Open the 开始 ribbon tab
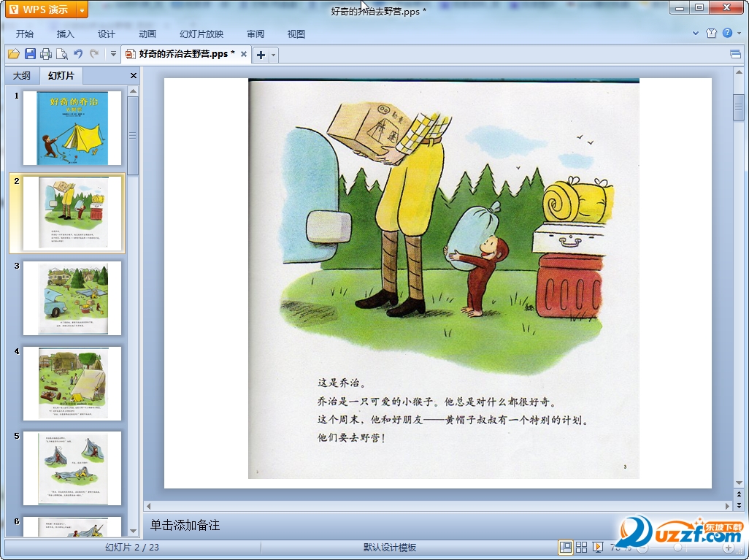The image size is (749, 560). pyautogui.click(x=24, y=34)
